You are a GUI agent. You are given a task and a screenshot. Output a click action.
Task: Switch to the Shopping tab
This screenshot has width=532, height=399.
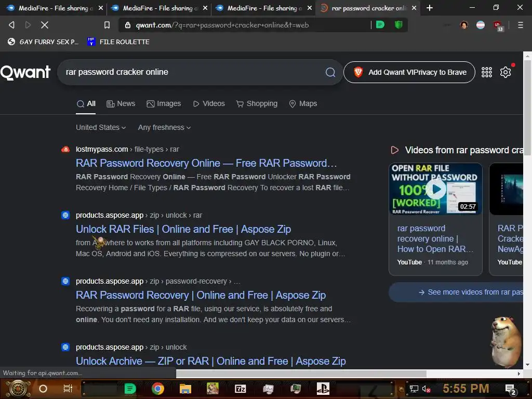pos(257,104)
